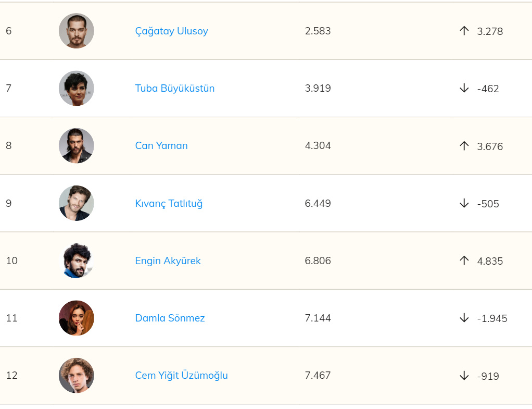
Task: Click the up arrow beside 3.278
Action: pyautogui.click(x=464, y=31)
